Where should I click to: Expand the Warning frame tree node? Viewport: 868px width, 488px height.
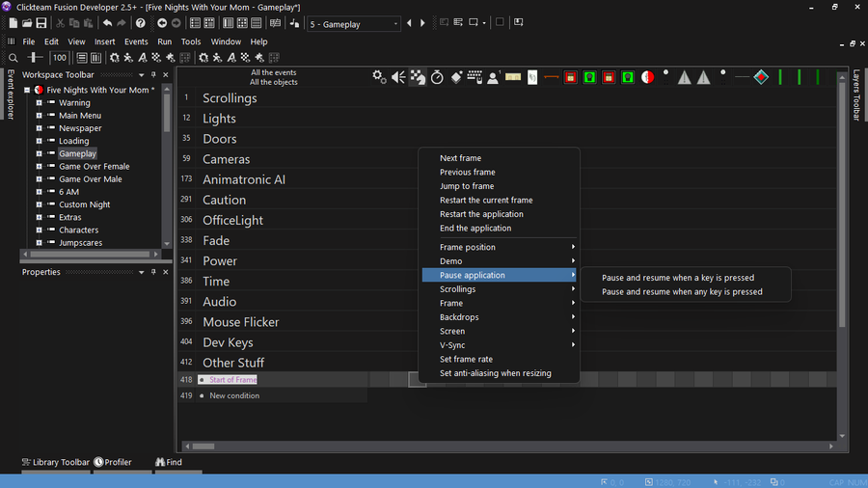click(x=39, y=103)
